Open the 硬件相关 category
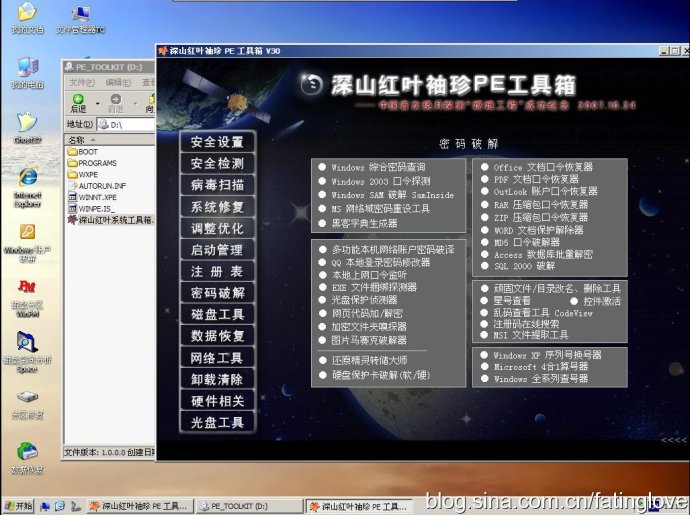Viewport: 690px width, 515px height. tap(217, 401)
